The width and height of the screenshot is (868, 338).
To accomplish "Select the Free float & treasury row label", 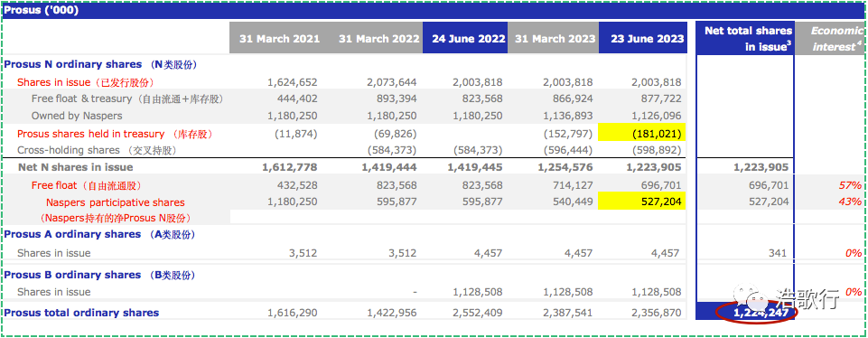I will click(127, 99).
